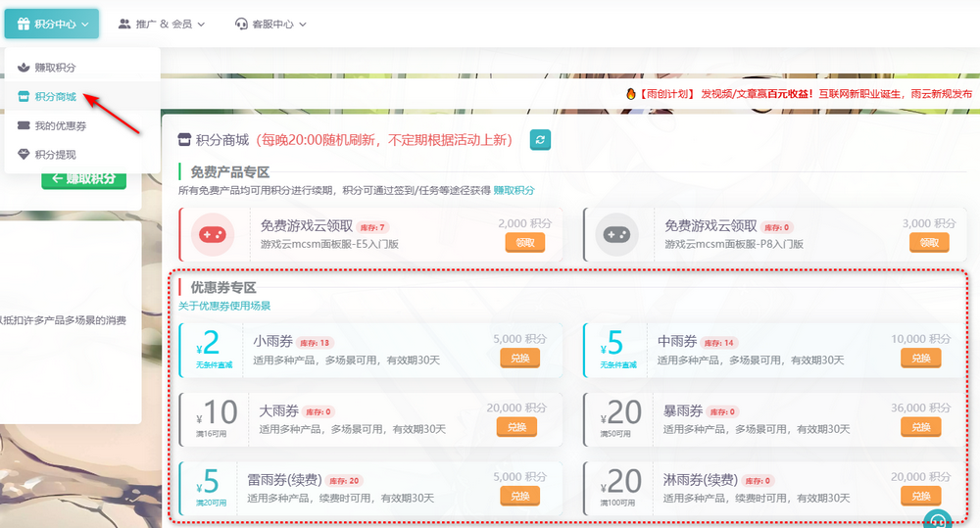Click the gray gamepad icon for P8入门版
Viewport: 980px width, 528px height.
pyautogui.click(x=616, y=234)
